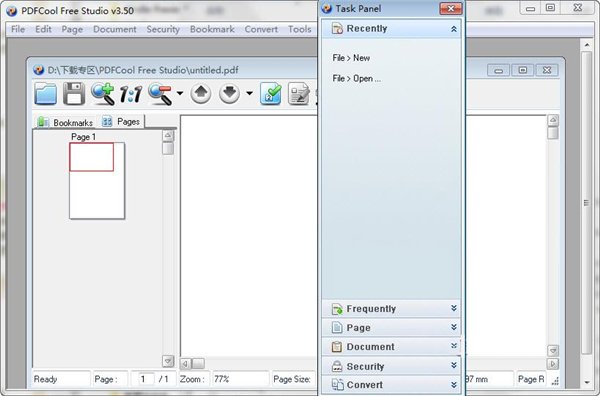The height and width of the screenshot is (396, 600).
Task: Select the 1:1 actual size icon
Action: pos(130,94)
